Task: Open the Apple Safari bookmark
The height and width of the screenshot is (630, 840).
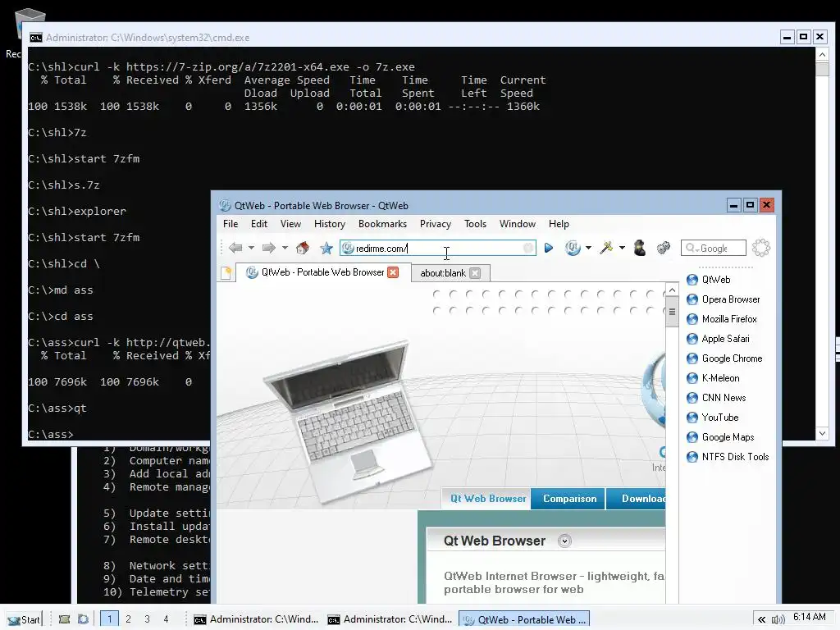Action: (x=718, y=339)
